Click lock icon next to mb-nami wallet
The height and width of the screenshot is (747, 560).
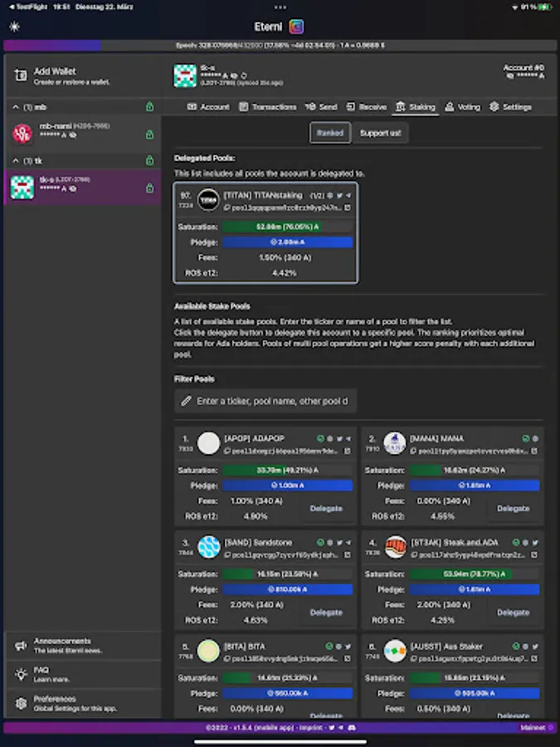(150, 134)
